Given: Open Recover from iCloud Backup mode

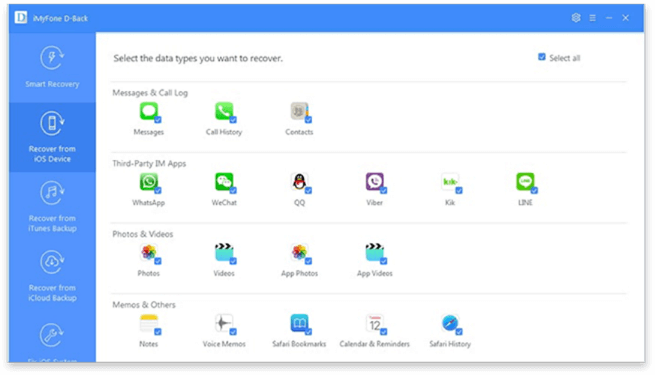Looking at the screenshot, I should point(52,276).
